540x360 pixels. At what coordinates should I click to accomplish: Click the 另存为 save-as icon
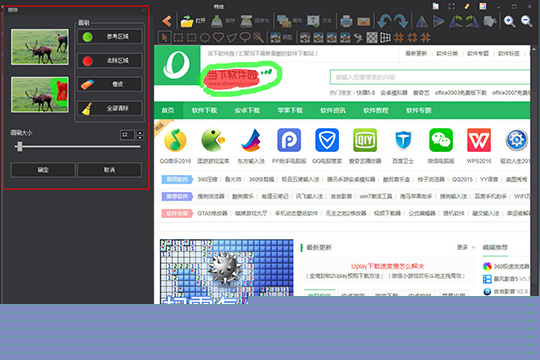246,21
